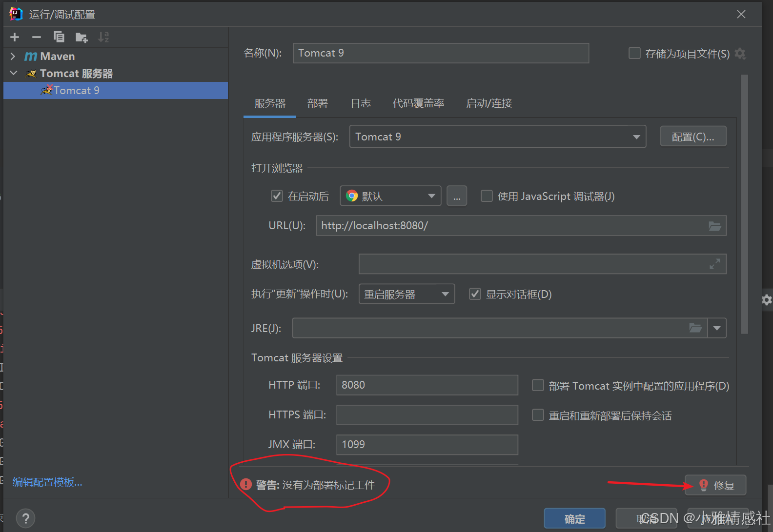Click the IntelliJ logo in the title bar
This screenshot has width=773, height=532.
(16, 14)
